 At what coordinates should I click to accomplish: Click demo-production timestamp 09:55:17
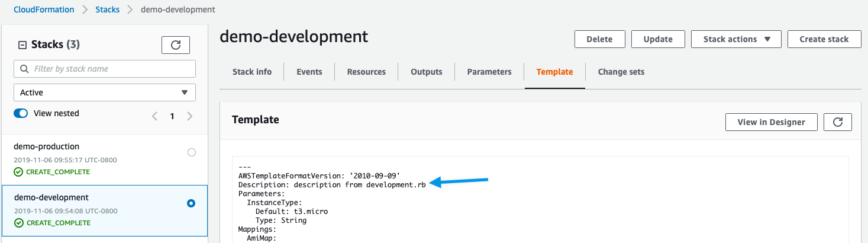(66, 160)
